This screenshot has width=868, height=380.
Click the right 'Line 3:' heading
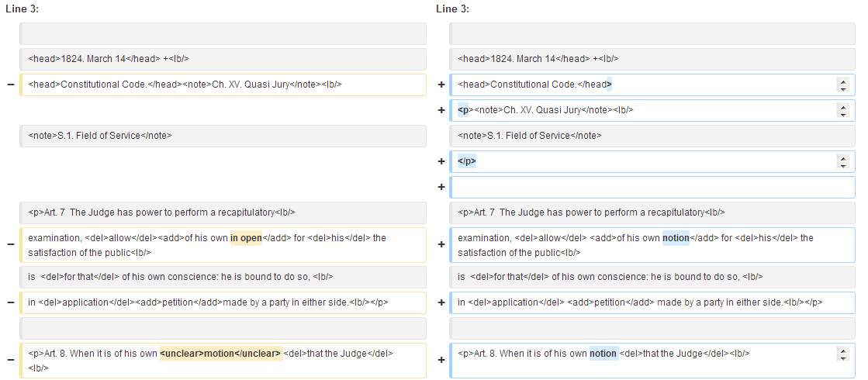(453, 9)
